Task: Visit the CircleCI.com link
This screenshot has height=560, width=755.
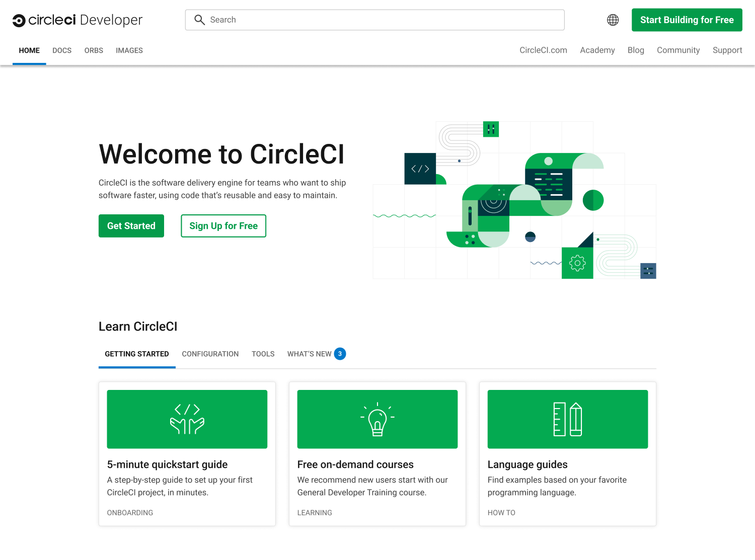Action: (544, 50)
